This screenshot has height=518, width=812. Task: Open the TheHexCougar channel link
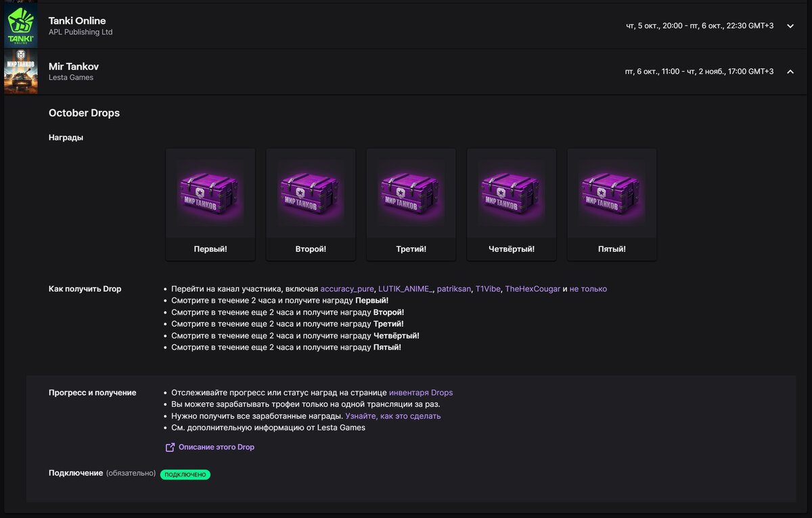pyautogui.click(x=533, y=289)
